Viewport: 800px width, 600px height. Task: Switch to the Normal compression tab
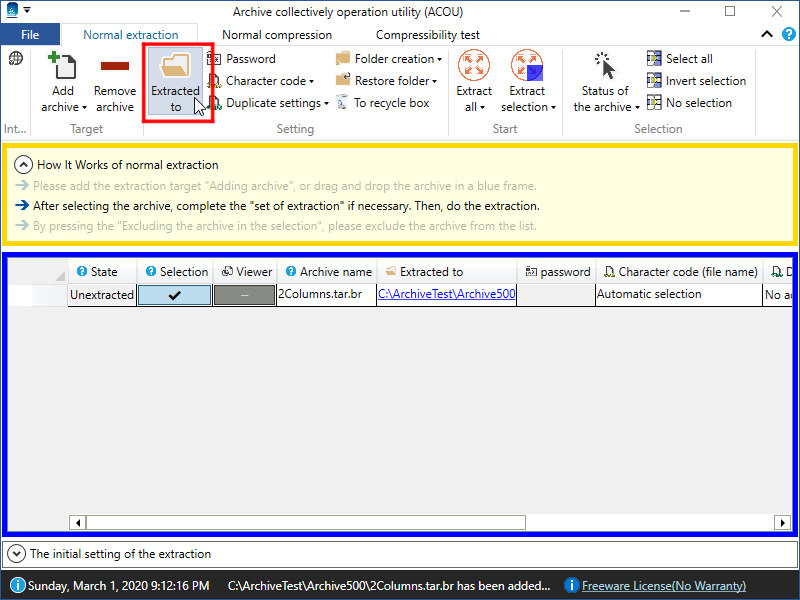pos(277,35)
